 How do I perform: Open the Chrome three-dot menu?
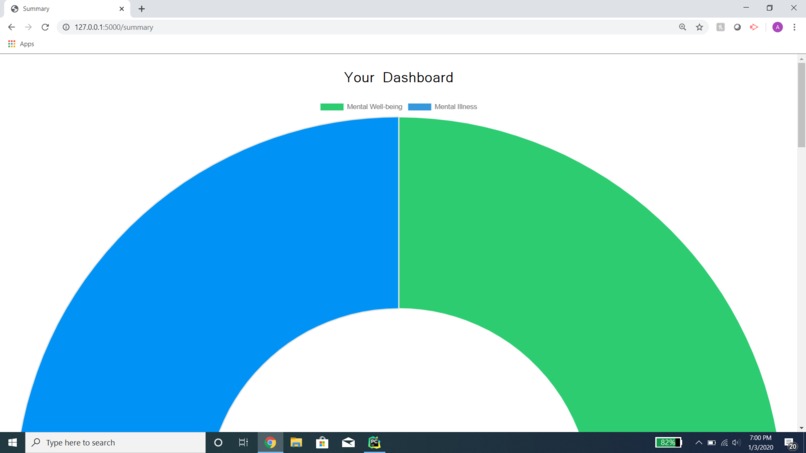(794, 27)
